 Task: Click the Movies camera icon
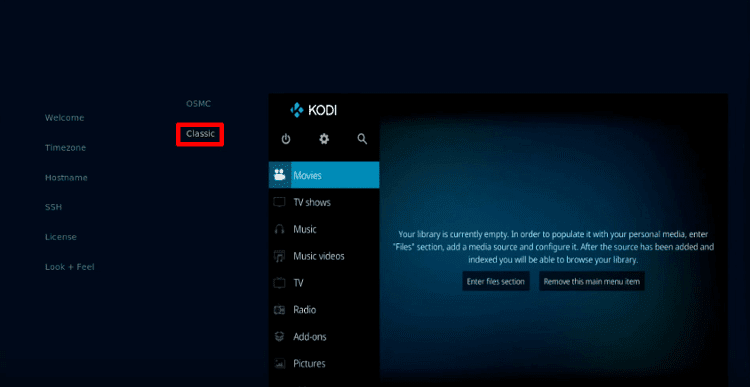click(x=279, y=175)
